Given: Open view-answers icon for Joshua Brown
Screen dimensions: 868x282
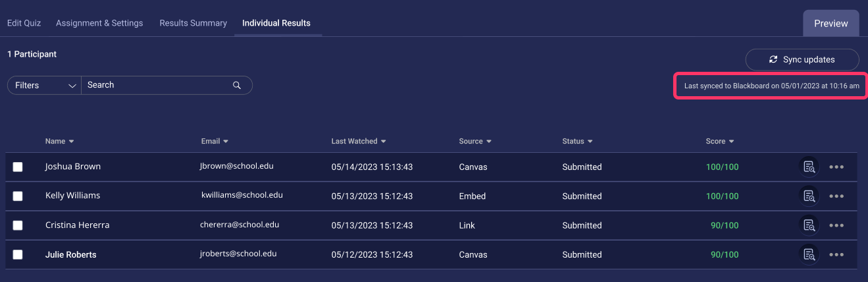Looking at the screenshot, I should pos(809,167).
